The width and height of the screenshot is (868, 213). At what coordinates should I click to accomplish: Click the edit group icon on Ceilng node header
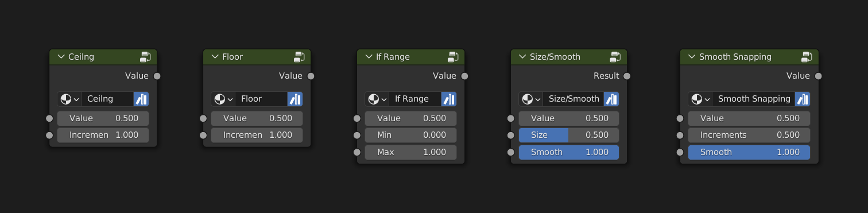tap(145, 56)
